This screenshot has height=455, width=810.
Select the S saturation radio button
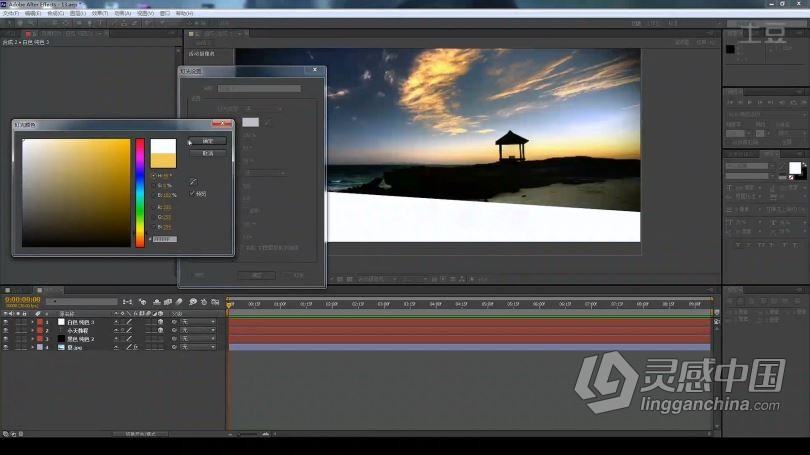coord(153,185)
